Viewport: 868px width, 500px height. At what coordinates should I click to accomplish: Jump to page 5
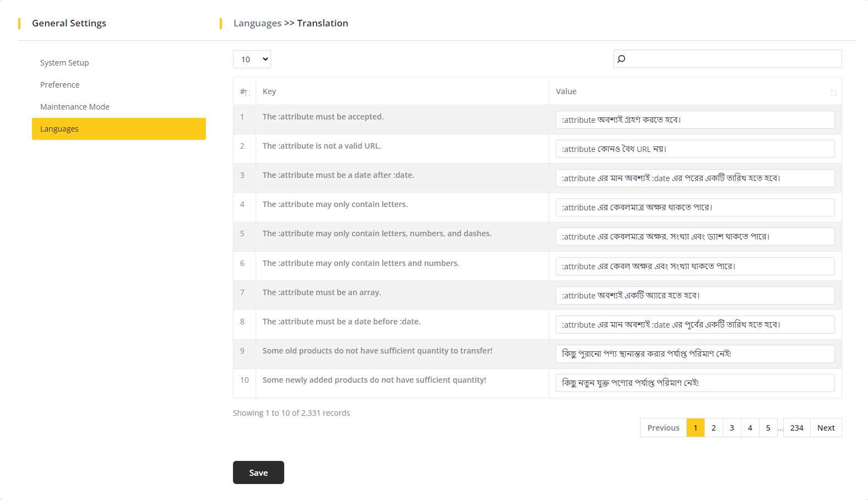768,428
